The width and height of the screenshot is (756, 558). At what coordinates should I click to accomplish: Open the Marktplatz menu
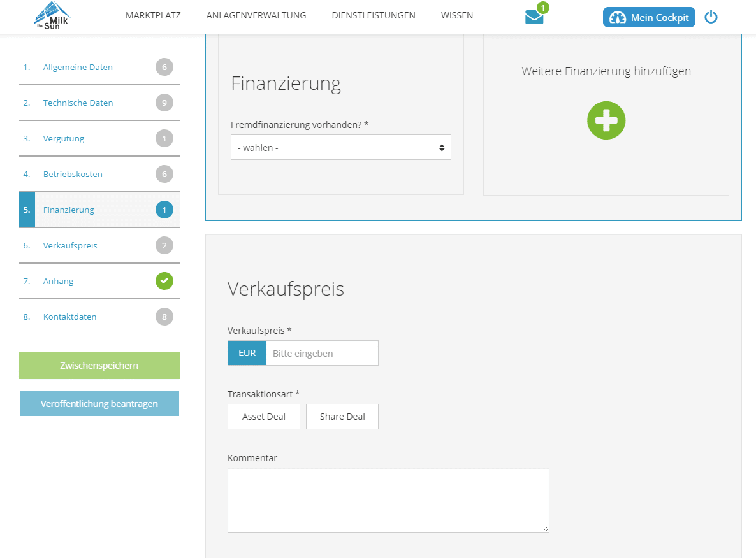(153, 15)
